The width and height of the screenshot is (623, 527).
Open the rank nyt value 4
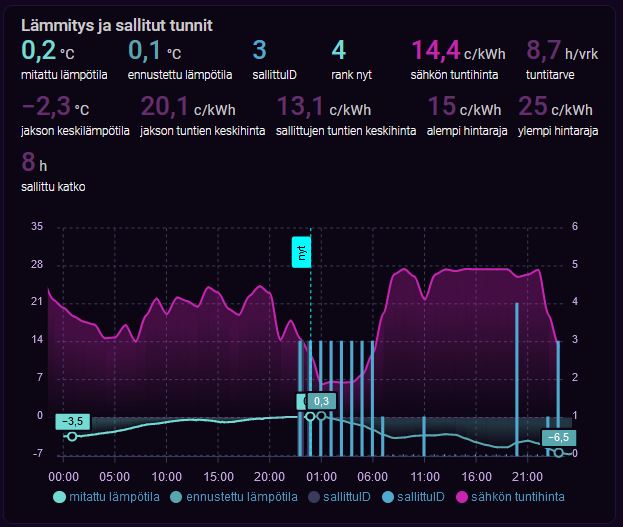coord(338,51)
